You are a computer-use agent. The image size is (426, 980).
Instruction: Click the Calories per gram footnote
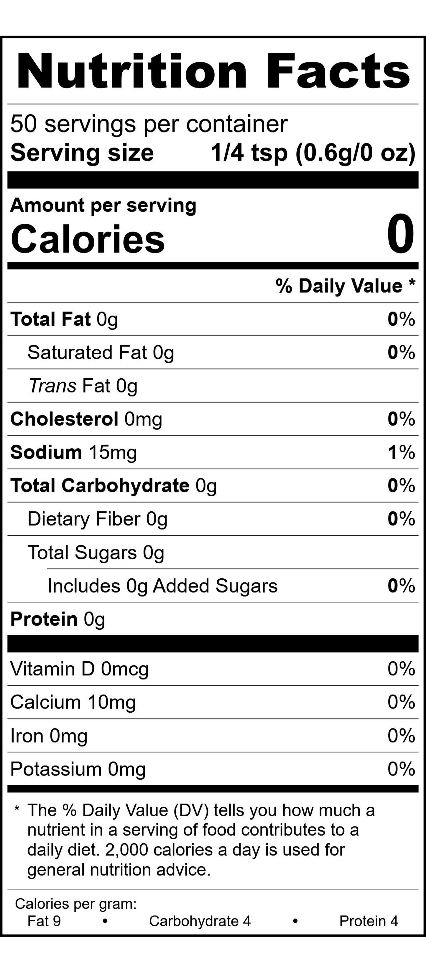tap(76, 904)
